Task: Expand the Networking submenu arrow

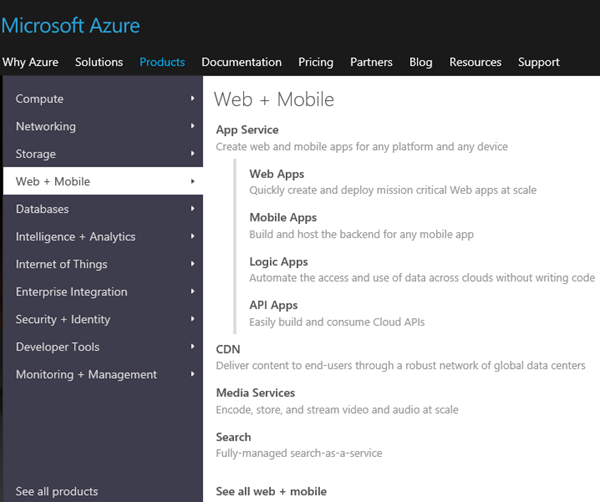Action: click(192, 127)
